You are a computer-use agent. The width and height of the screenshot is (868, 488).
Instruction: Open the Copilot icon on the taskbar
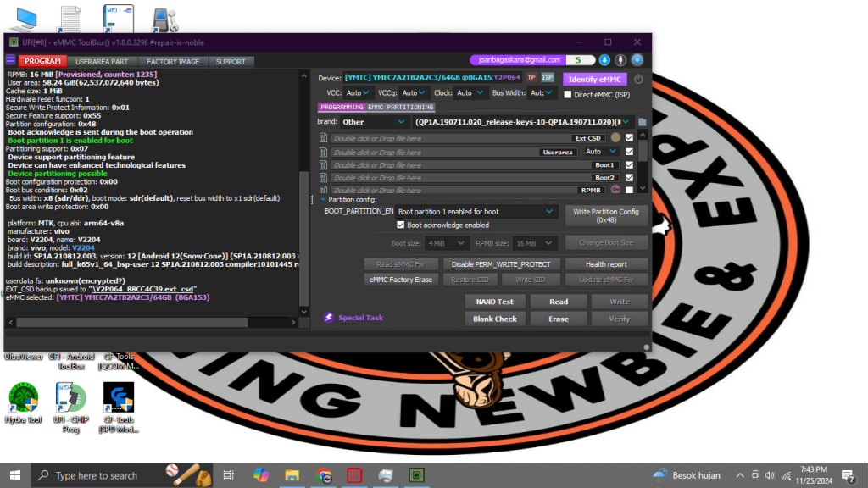260,475
